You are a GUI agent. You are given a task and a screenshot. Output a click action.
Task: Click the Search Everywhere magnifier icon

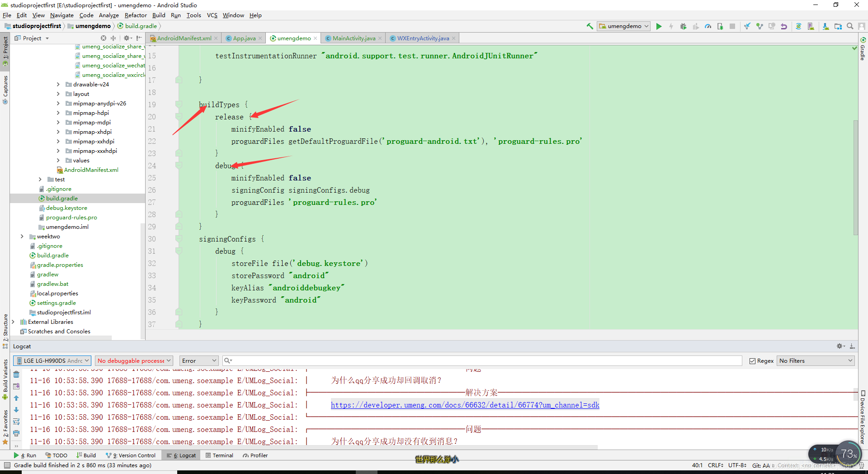point(850,26)
